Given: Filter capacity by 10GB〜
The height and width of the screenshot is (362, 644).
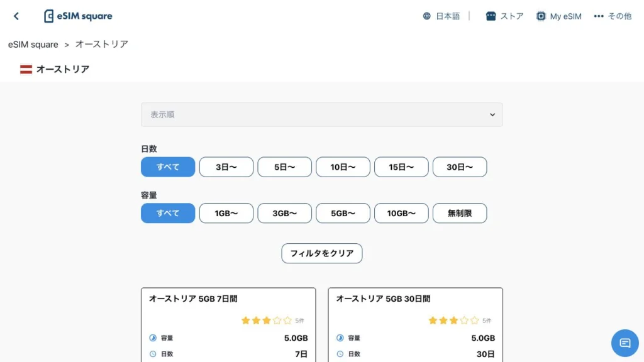Looking at the screenshot, I should tap(401, 213).
